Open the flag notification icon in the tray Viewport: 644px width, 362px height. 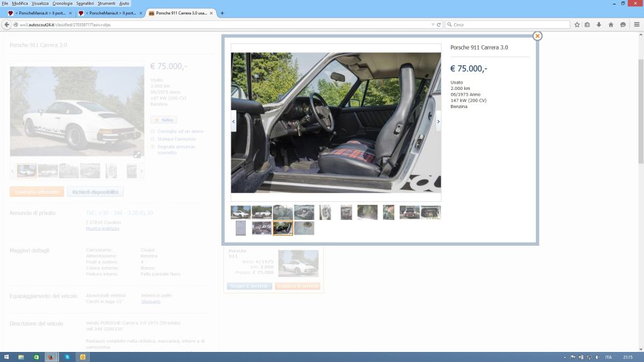(573, 358)
